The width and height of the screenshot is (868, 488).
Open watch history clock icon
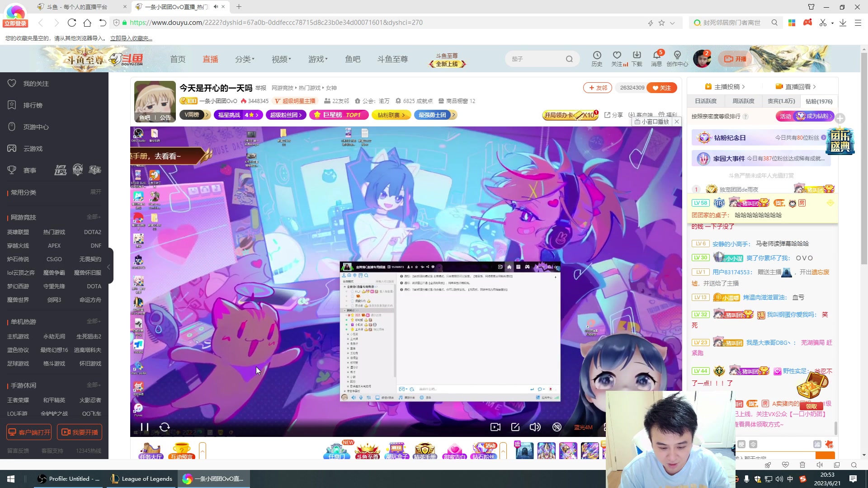597,59
